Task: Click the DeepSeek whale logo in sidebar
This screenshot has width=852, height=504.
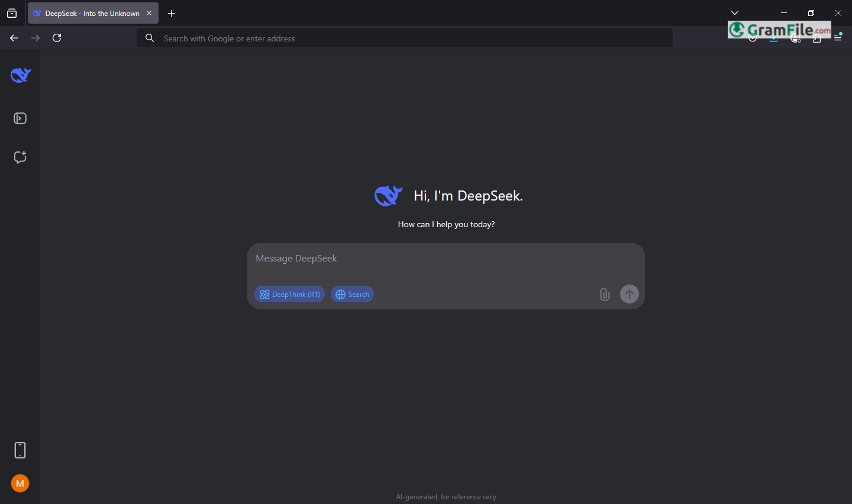Action: [21, 75]
